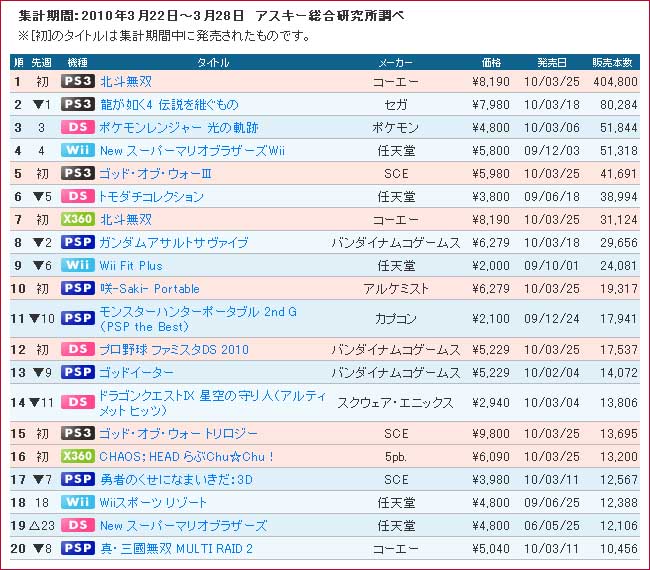Viewport: 650px width, 570px height.
Task: Click the X360 badge beside CHAOS;HEAD らぶChu☆Chu
Action: [78, 456]
